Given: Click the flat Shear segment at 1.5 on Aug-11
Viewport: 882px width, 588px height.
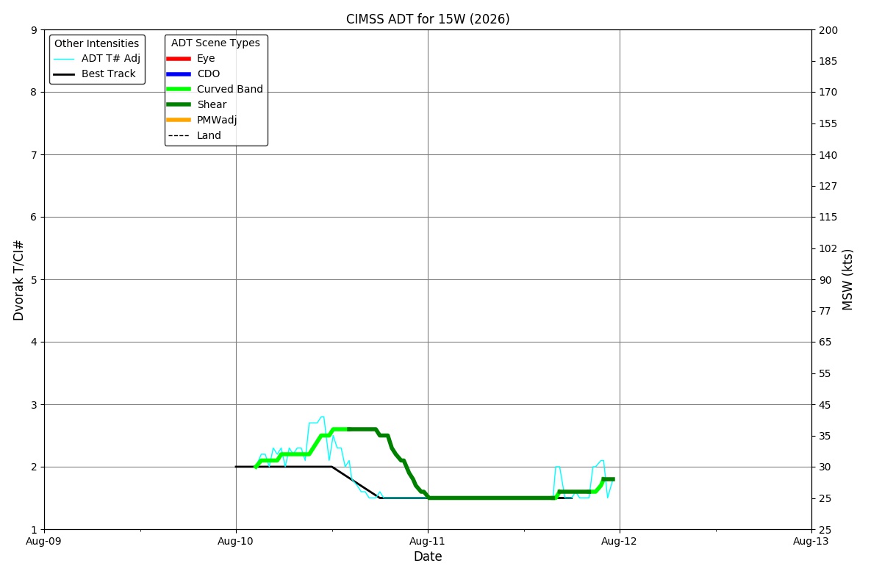Looking at the screenshot, I should (491, 498).
